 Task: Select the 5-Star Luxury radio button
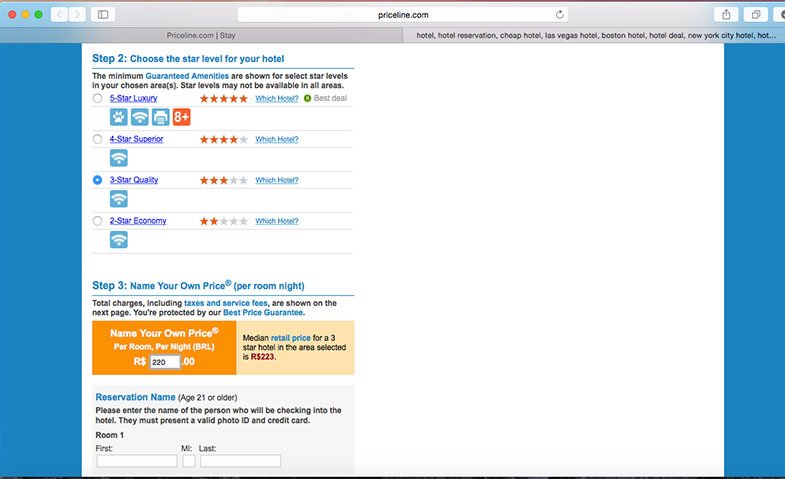pyautogui.click(x=97, y=99)
